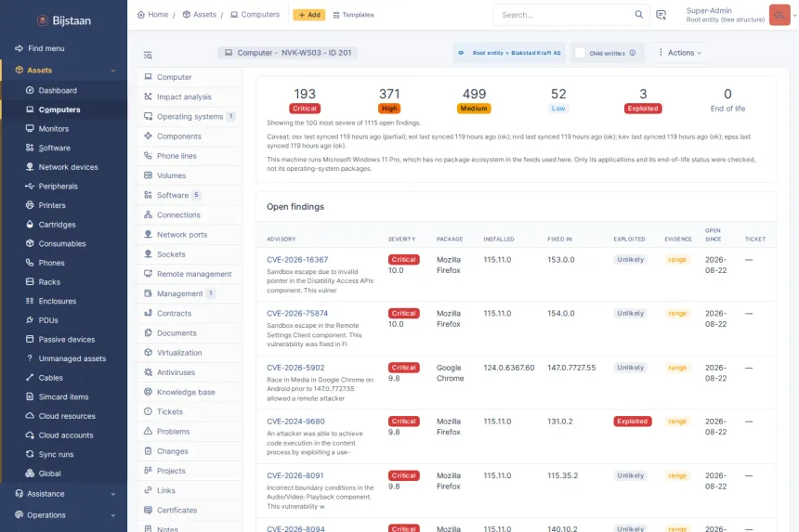
Task: Open the Remote management tab
Action: pyautogui.click(x=190, y=274)
